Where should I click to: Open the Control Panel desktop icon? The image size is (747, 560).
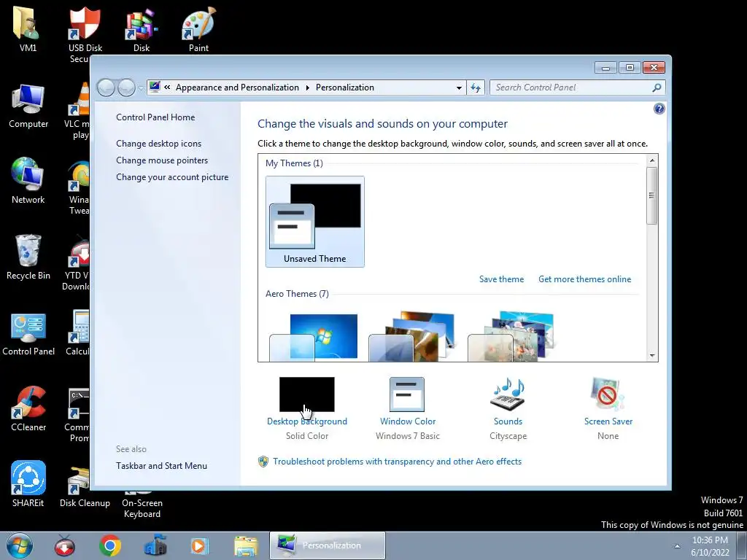(28, 333)
